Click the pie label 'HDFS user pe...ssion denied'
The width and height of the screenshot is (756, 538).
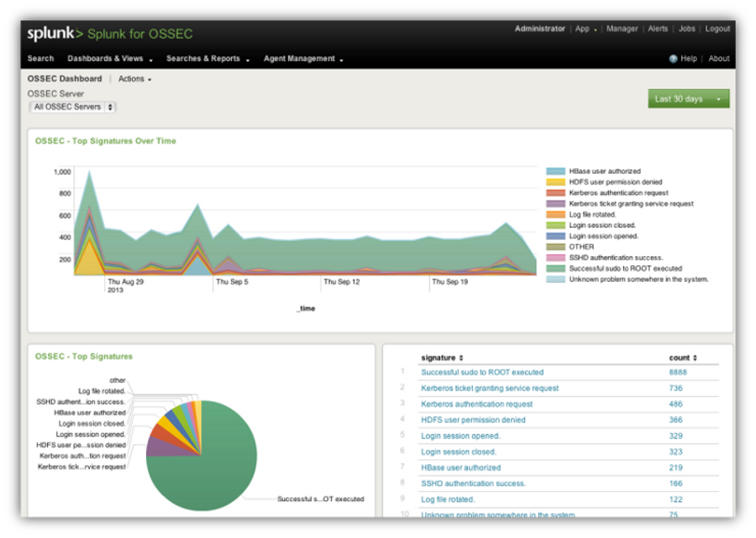[81, 445]
